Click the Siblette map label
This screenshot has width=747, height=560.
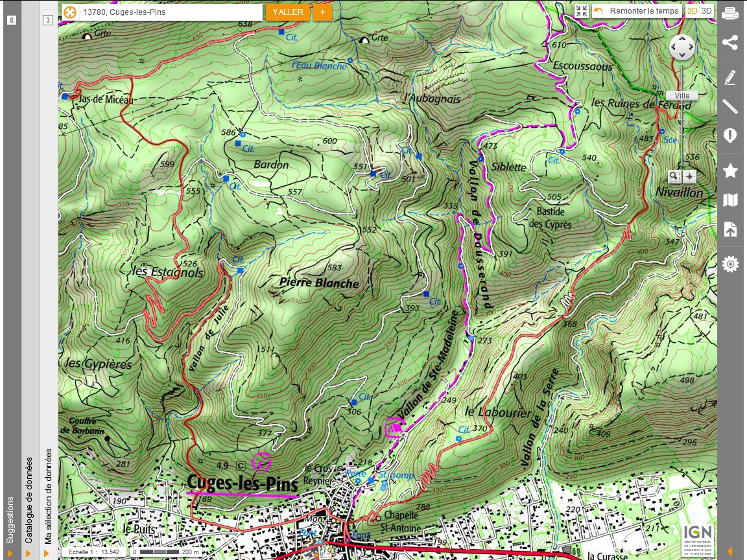point(509,167)
